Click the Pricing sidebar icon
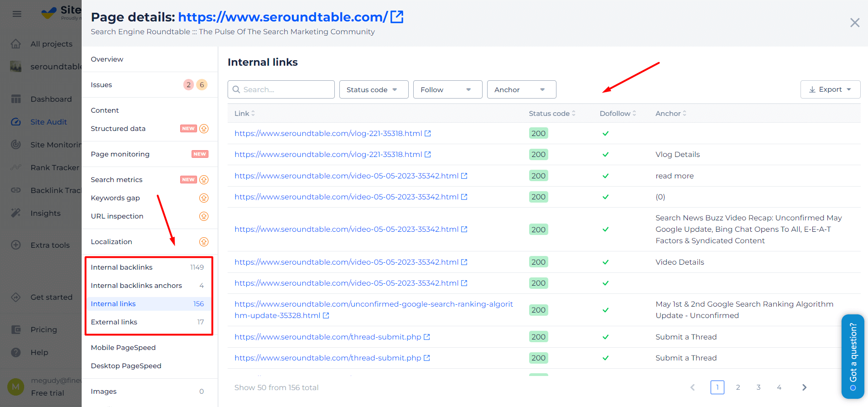This screenshot has width=868, height=407. coord(16,329)
